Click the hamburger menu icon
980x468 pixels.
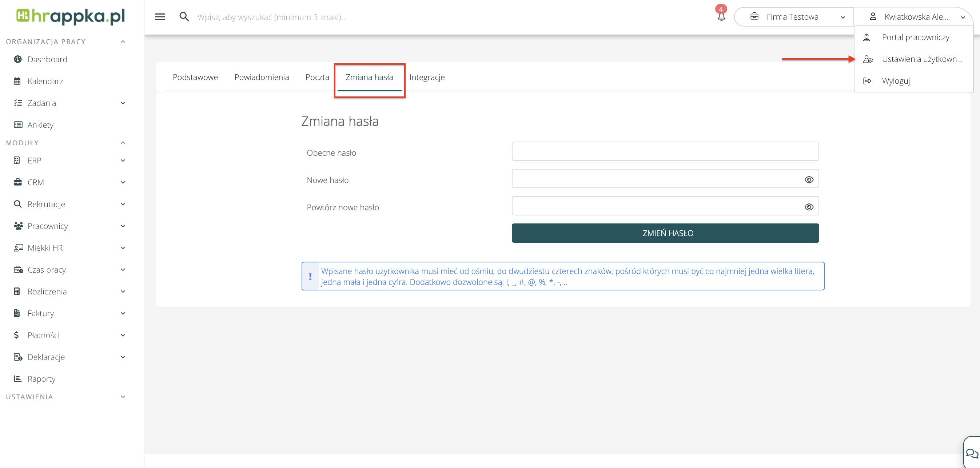pos(160,17)
